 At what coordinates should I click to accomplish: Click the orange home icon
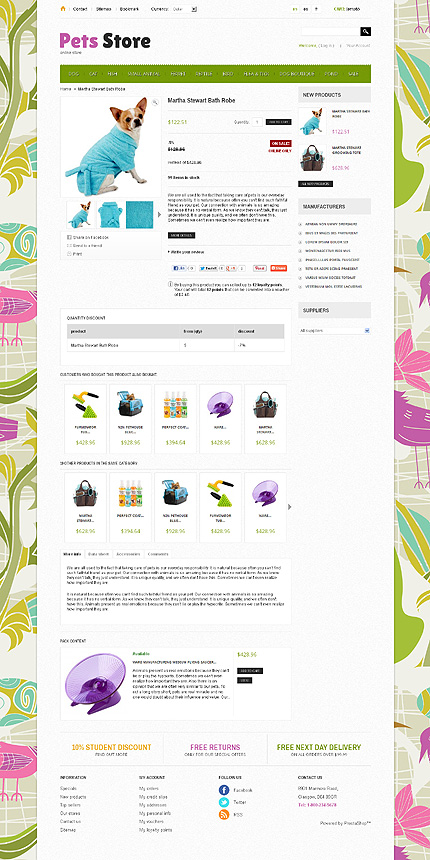[x=63, y=9]
